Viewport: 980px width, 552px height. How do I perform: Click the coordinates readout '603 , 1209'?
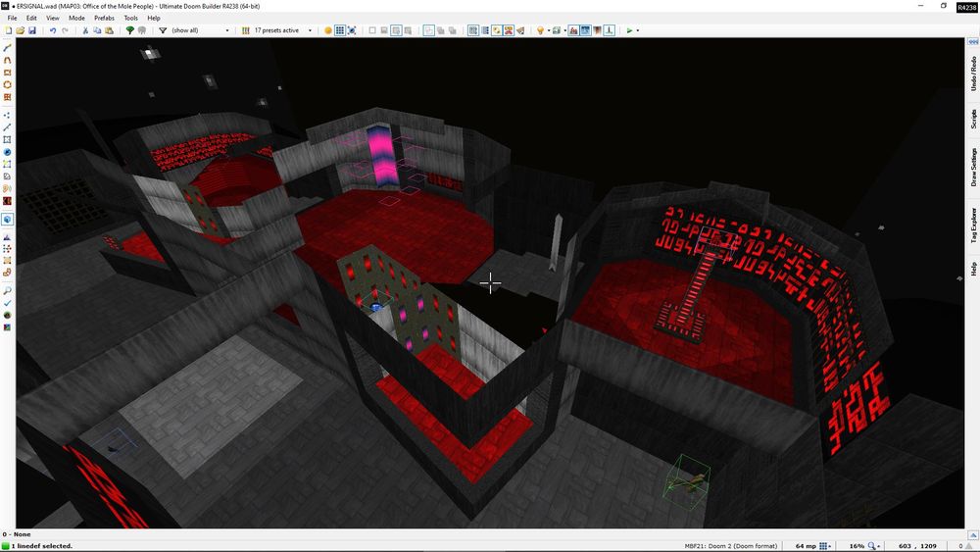click(x=917, y=546)
